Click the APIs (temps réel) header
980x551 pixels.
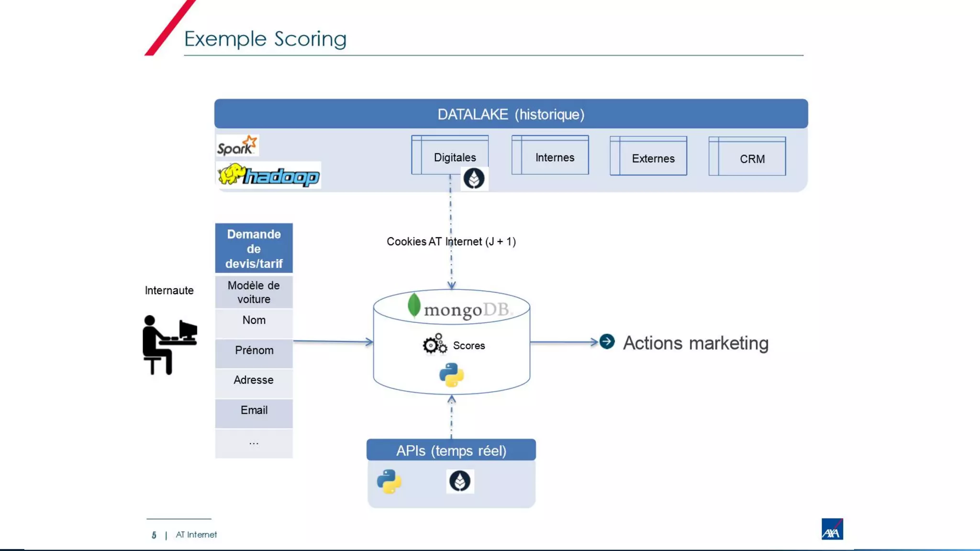451,451
